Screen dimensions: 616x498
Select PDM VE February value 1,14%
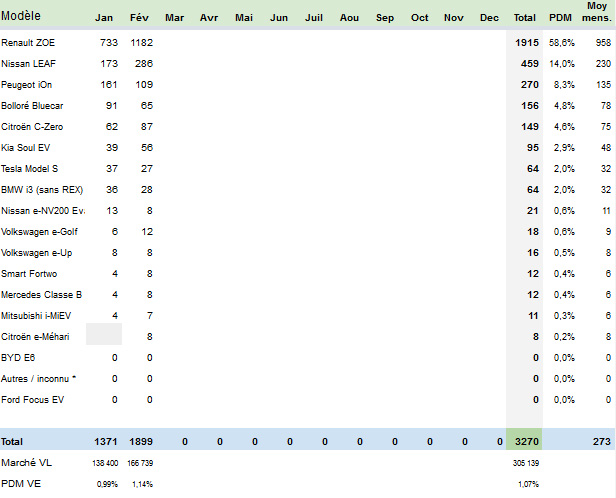[x=143, y=484]
